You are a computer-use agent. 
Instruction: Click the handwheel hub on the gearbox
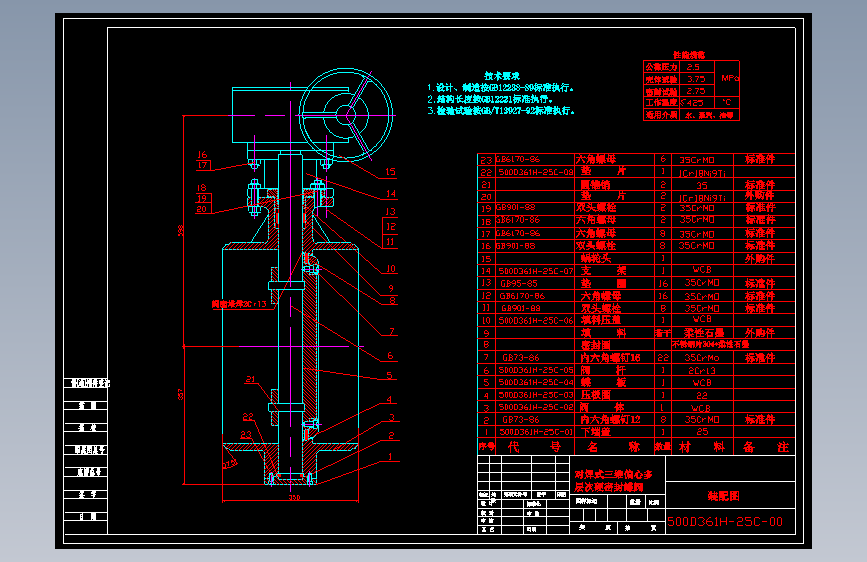click(x=348, y=115)
